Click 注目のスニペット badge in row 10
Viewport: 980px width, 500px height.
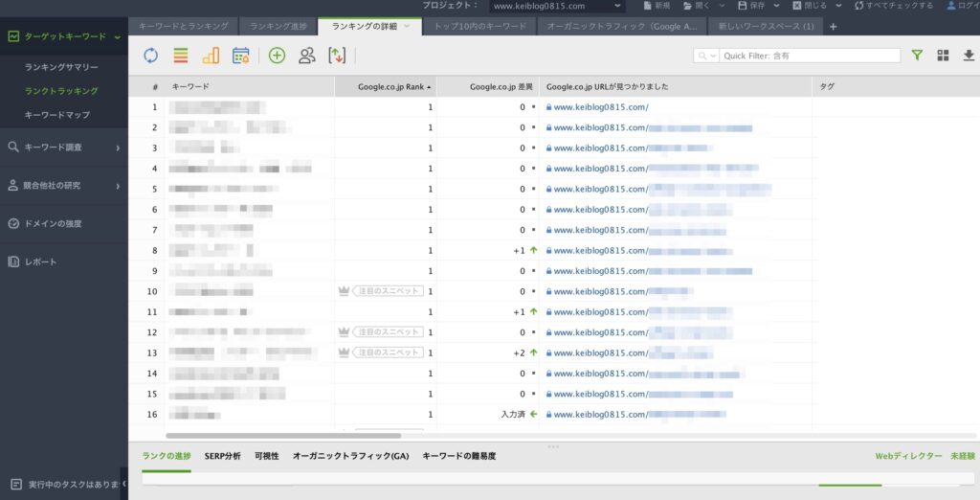pos(389,291)
